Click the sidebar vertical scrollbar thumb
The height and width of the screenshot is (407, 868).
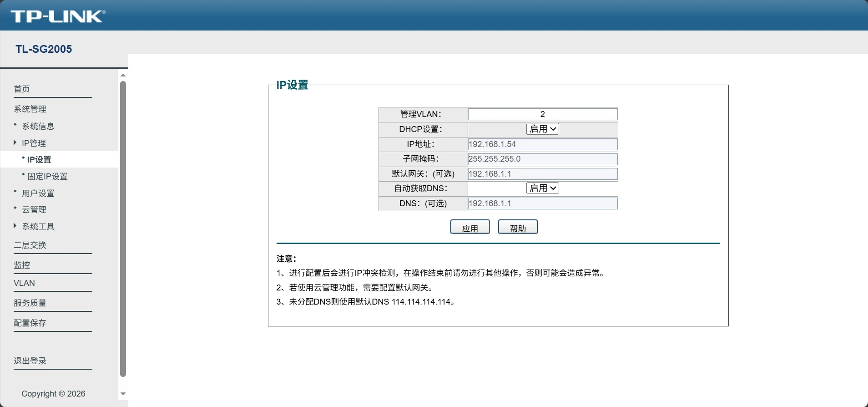[x=123, y=229]
